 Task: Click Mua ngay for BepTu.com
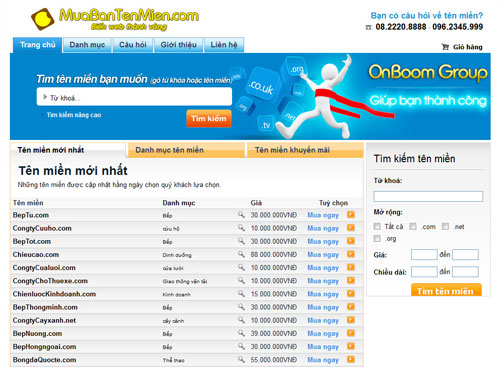[323, 215]
